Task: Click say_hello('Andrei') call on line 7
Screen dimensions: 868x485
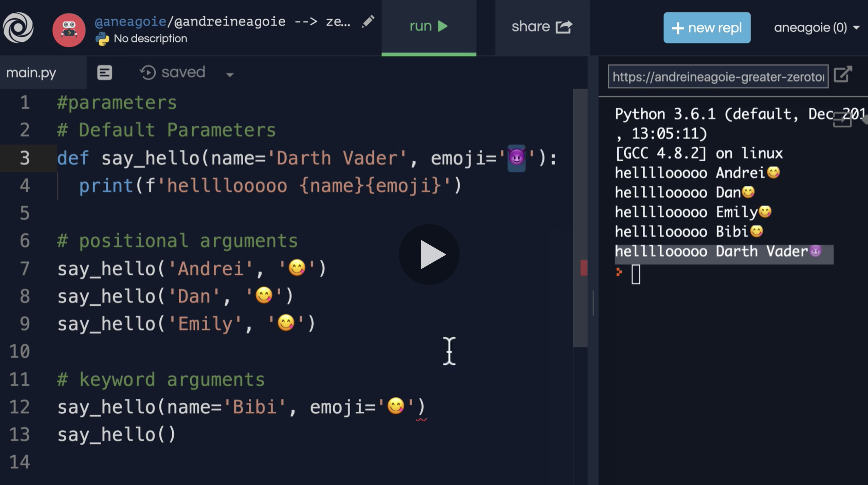Action: click(x=192, y=269)
